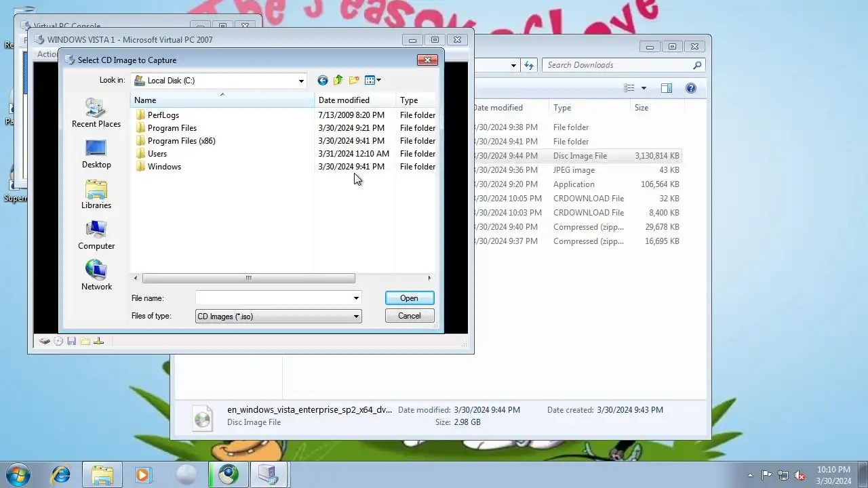Select Libraries in the places sidebar
Screen dimensions: 868x488
point(96,195)
